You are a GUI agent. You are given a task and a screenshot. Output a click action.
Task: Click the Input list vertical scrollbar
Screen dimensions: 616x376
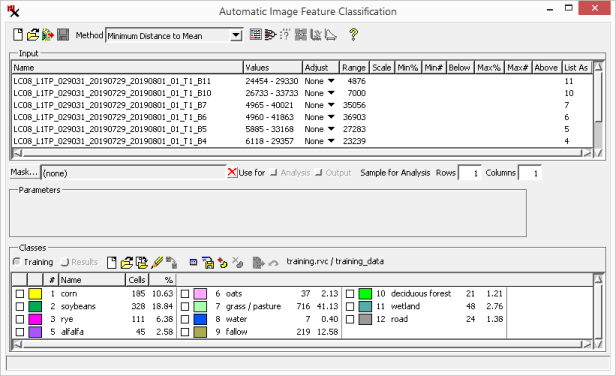point(598,109)
